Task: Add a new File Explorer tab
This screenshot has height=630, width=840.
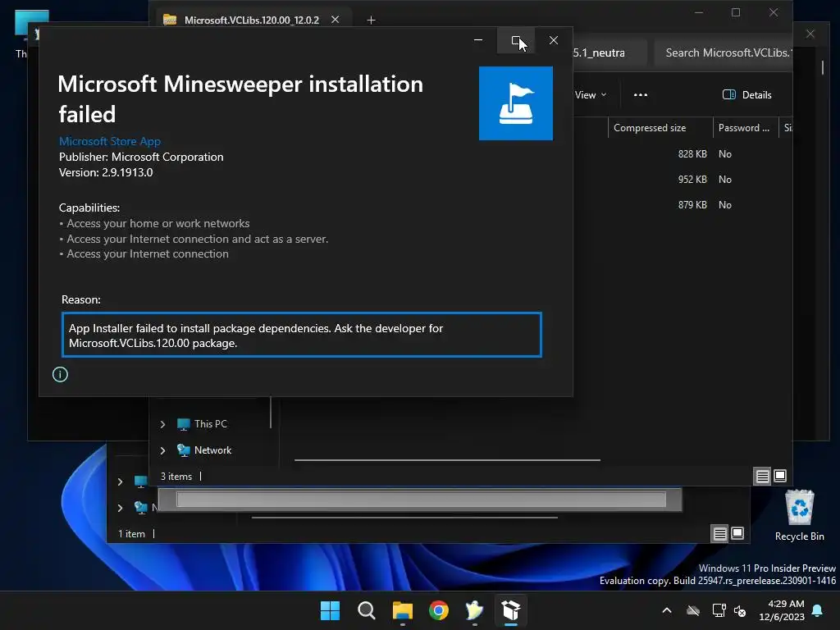Action: (x=371, y=21)
